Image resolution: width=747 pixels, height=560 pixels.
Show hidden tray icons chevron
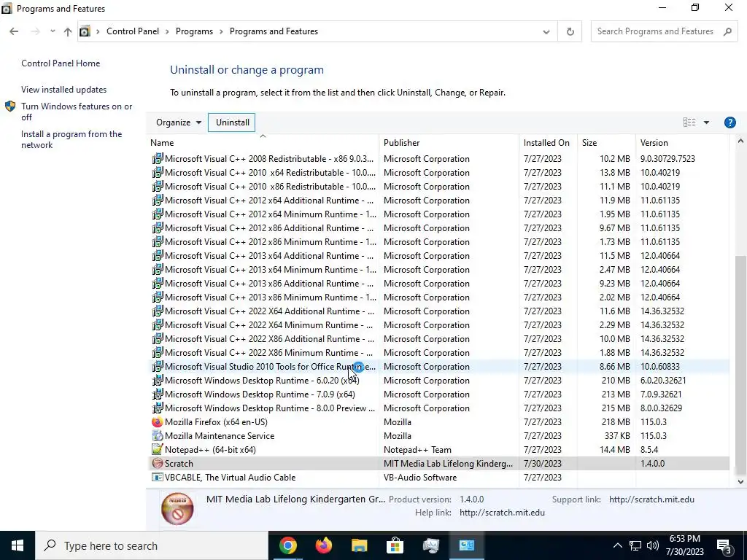pyautogui.click(x=617, y=545)
